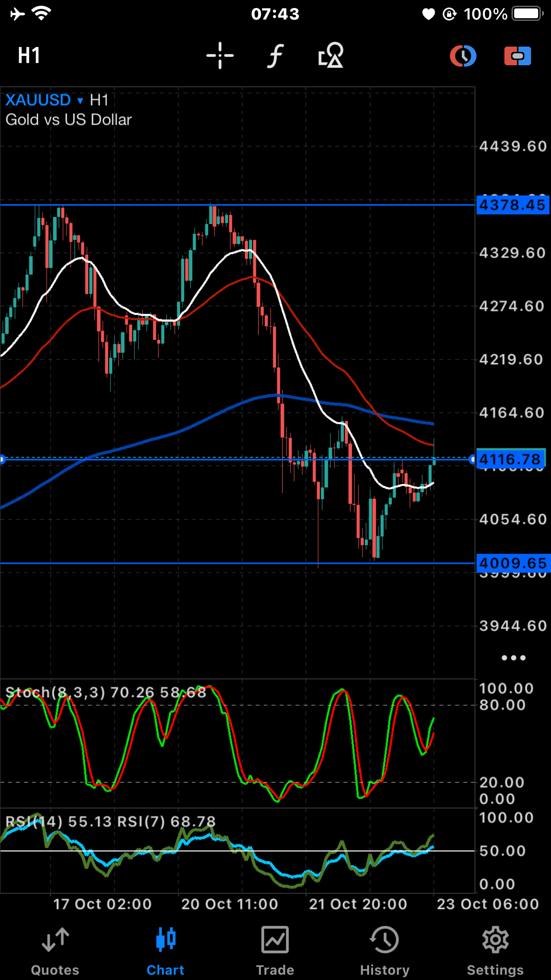The image size is (551, 980).
Task: Tap the 3944.60 price axis value
Action: pyautogui.click(x=513, y=626)
